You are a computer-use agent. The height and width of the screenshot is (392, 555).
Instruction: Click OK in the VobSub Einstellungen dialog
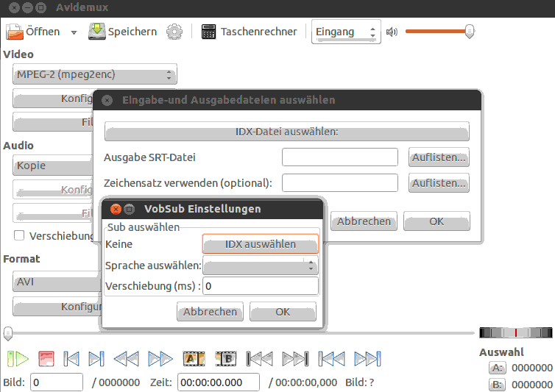[283, 312]
